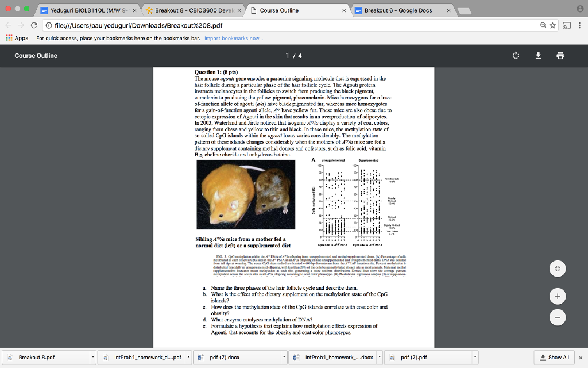Toggle the page zoom magnifier in the address bar
Viewport: 588px width, 368px height.
pyautogui.click(x=543, y=25)
